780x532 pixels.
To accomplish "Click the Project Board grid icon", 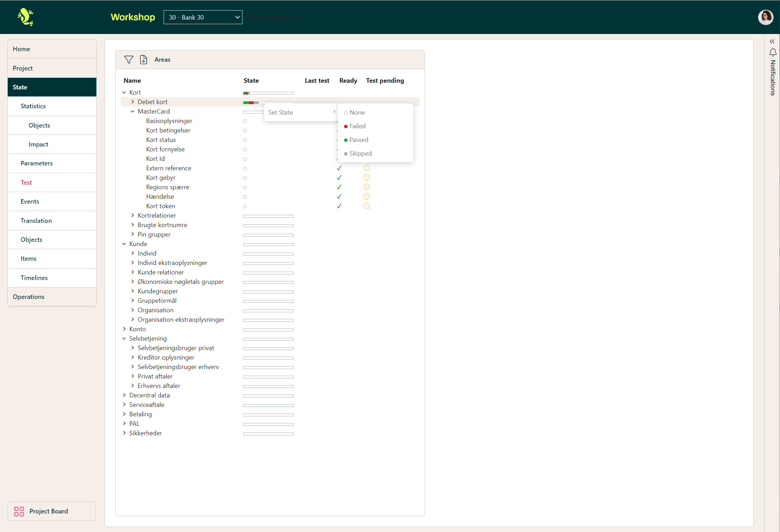I will (19, 511).
